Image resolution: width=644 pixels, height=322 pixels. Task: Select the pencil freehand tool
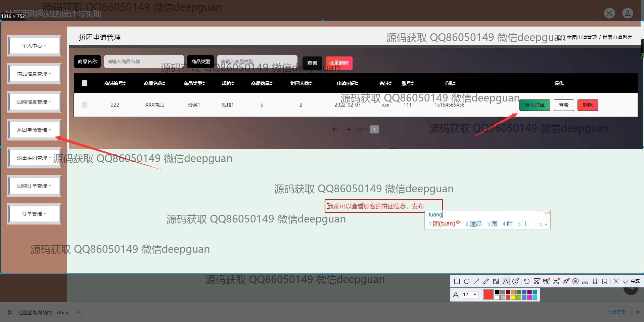[x=486, y=281]
